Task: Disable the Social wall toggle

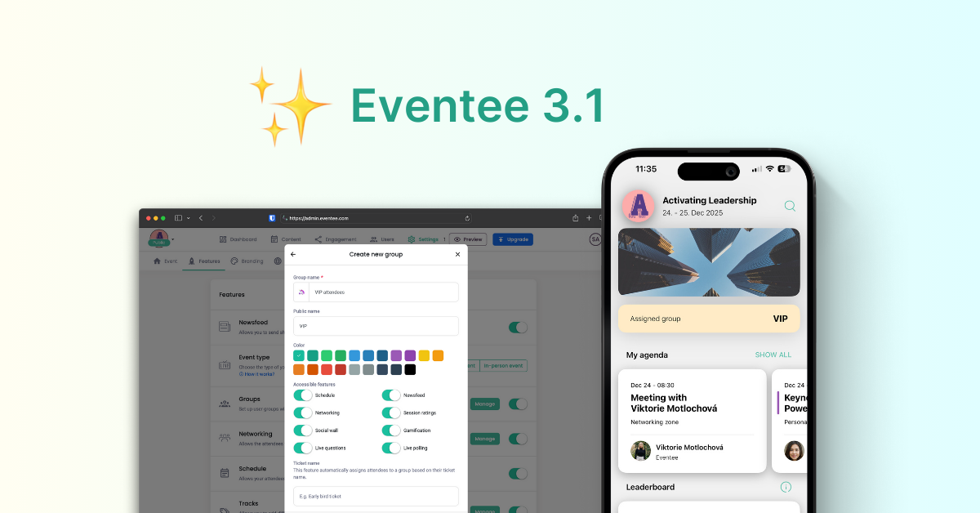Action: [x=303, y=430]
